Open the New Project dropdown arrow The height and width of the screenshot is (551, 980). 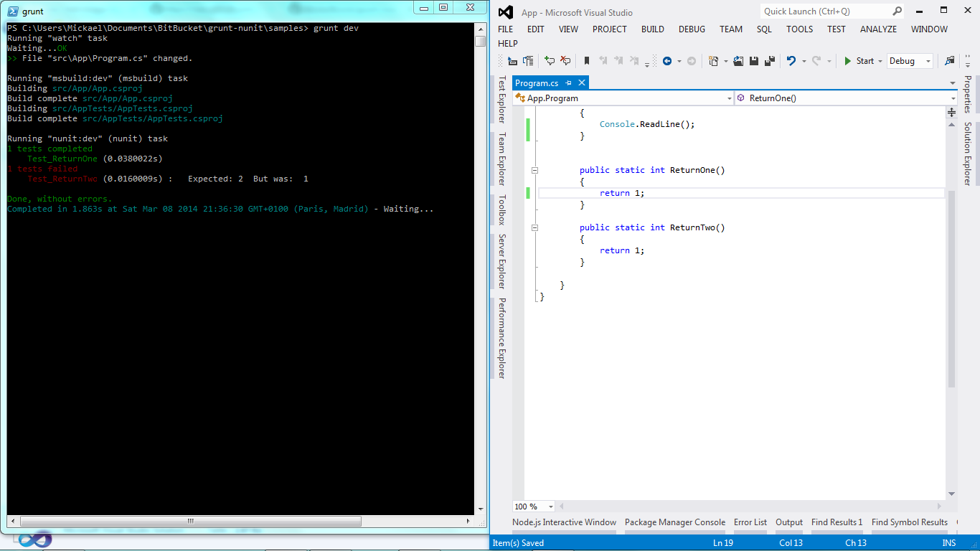pyautogui.click(x=725, y=61)
